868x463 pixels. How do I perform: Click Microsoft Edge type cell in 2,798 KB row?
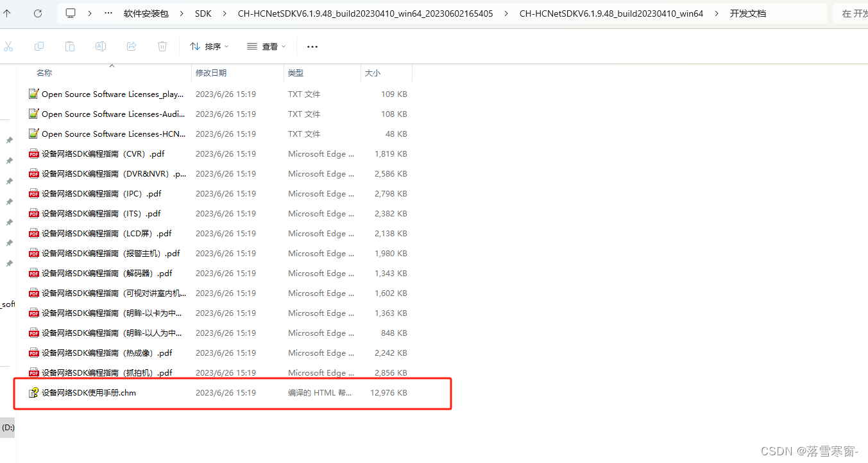click(x=321, y=193)
